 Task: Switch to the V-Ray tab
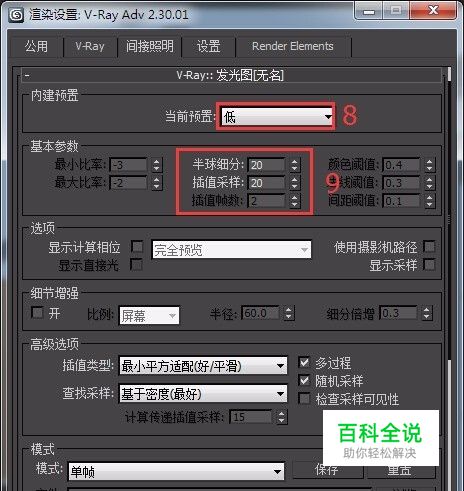pyautogui.click(x=90, y=46)
